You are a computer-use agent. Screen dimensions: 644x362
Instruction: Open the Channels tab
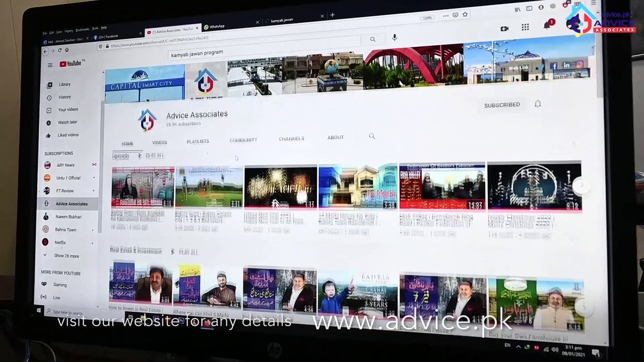[292, 139]
